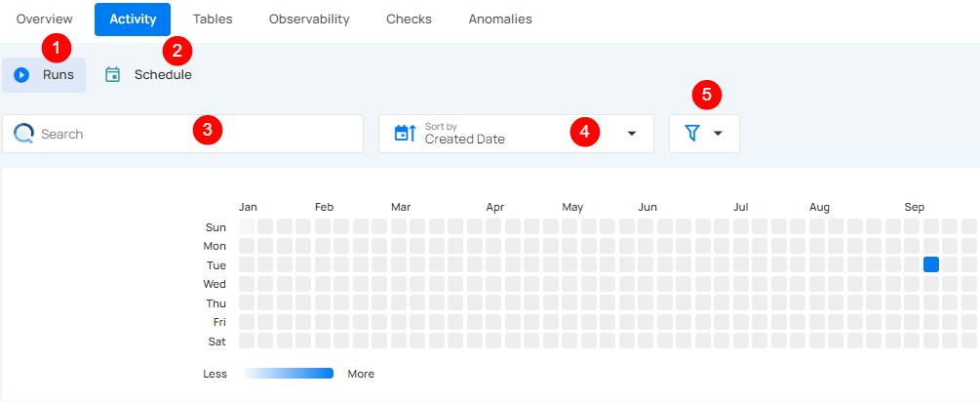Click the first Sunday cell in January
This screenshot has height=402, width=980.
tap(247, 226)
